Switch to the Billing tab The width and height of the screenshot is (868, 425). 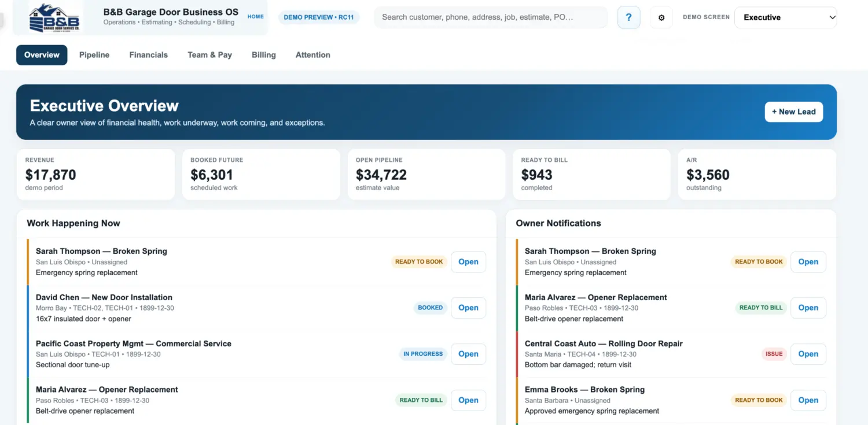(264, 55)
